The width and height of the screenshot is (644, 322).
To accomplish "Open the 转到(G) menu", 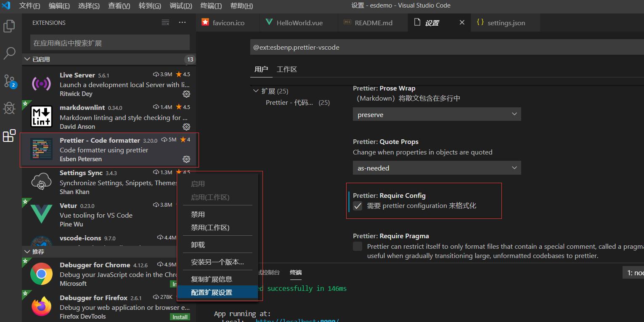I will [x=150, y=6].
